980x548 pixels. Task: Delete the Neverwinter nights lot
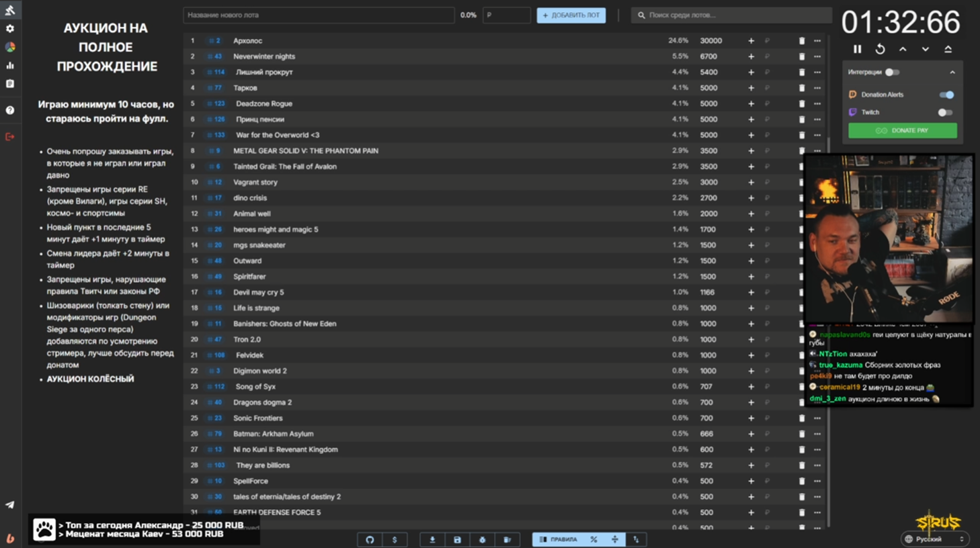point(801,56)
